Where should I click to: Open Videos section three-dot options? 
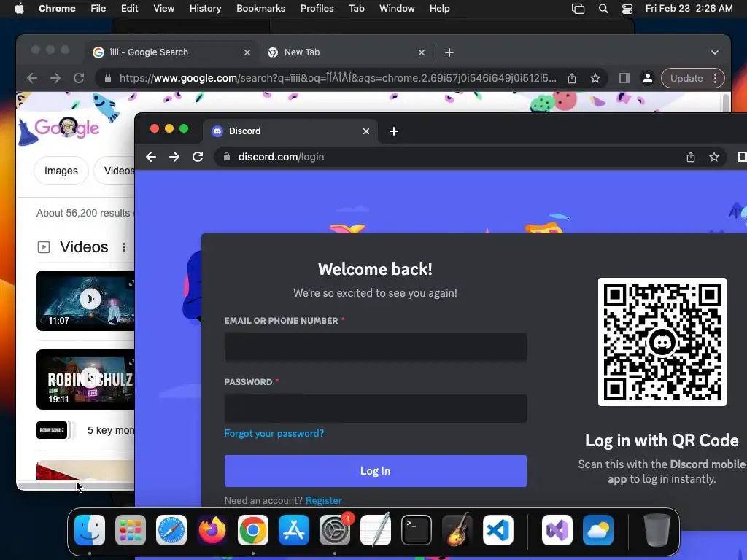124,246
